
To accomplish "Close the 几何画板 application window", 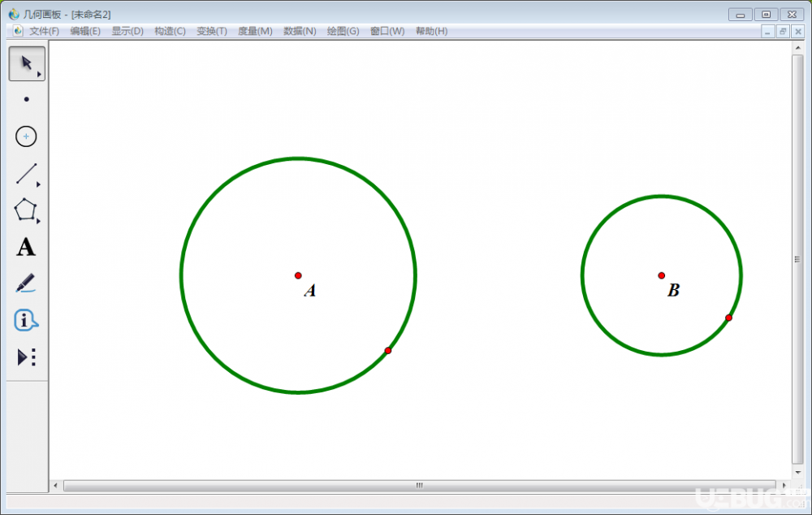I will (792, 15).
